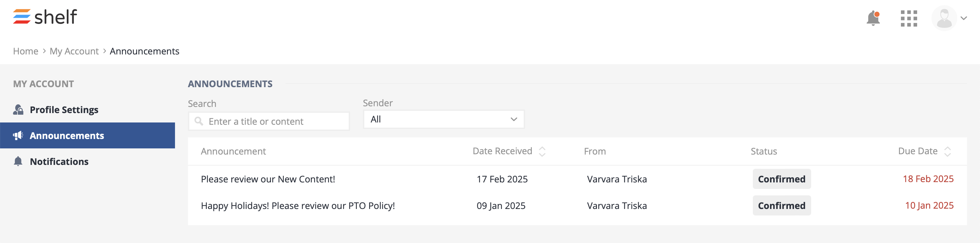This screenshot has width=980, height=243.
Task: Click the Profile Settings person-lock icon
Action: pos(18,110)
